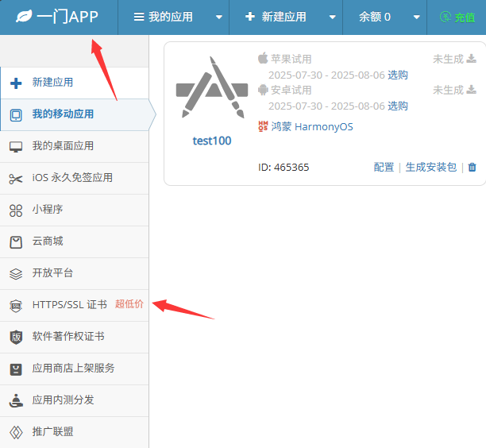The width and height of the screenshot is (486, 448).
Task: Click the blue plus icon in sidebar 新建应用
Action: pyautogui.click(x=16, y=83)
